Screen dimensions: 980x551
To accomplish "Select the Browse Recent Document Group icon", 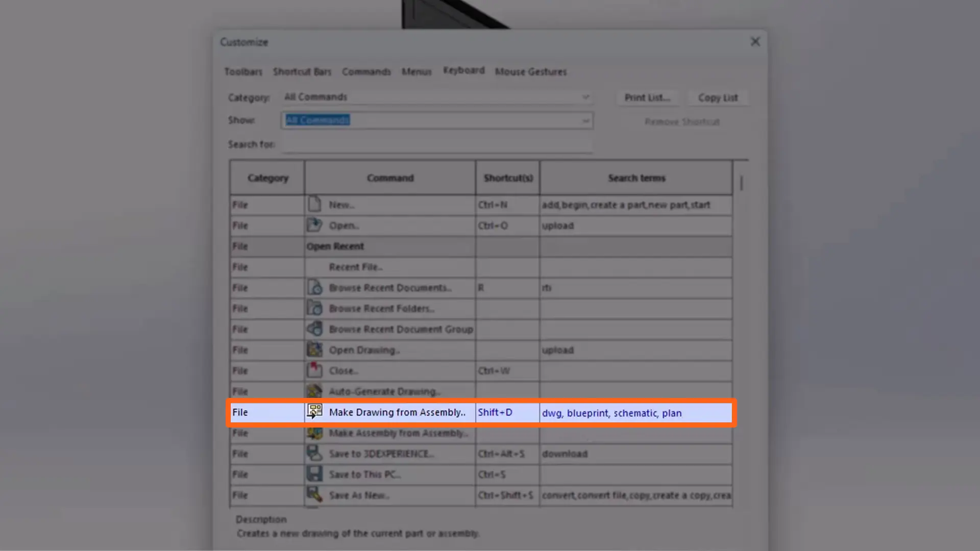I will pyautogui.click(x=314, y=329).
